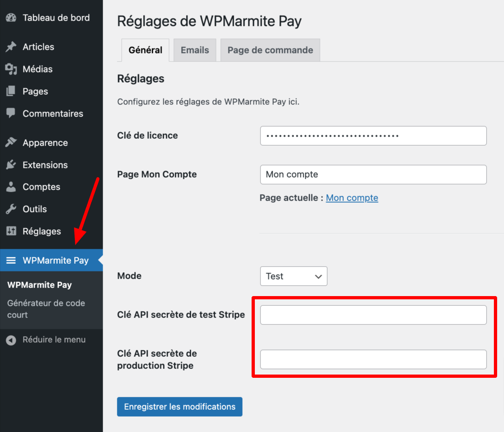Click Enregistrer les modifications button
The image size is (504, 432).
pyautogui.click(x=180, y=407)
